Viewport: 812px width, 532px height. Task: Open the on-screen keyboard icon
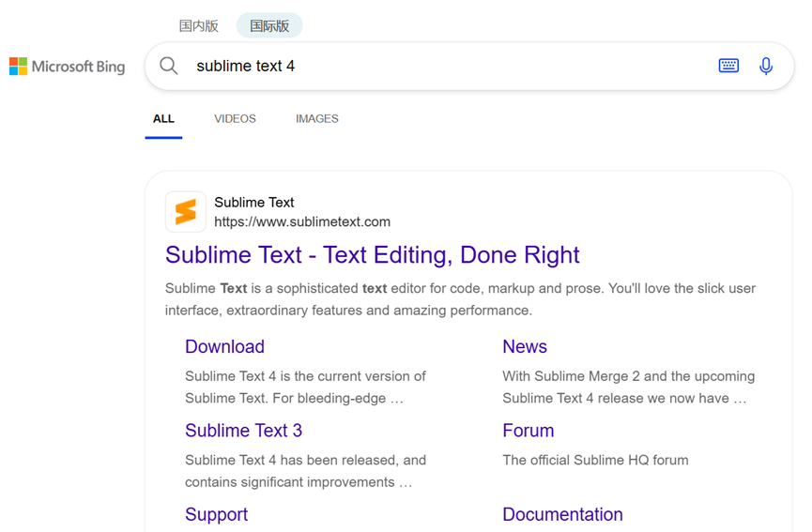click(728, 66)
